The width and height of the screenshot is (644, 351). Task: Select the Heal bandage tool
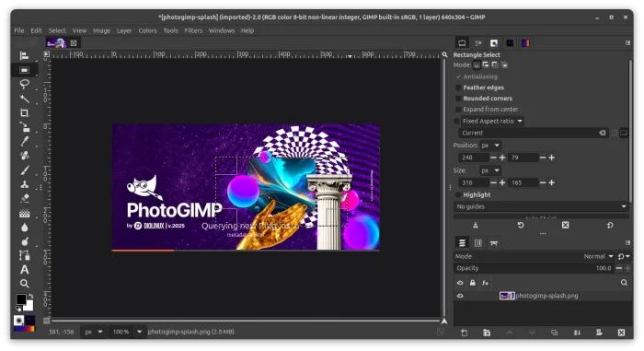point(24,156)
